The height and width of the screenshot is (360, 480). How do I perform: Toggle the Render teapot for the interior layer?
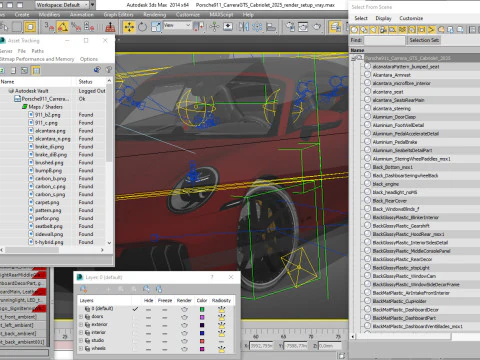pos(184,333)
